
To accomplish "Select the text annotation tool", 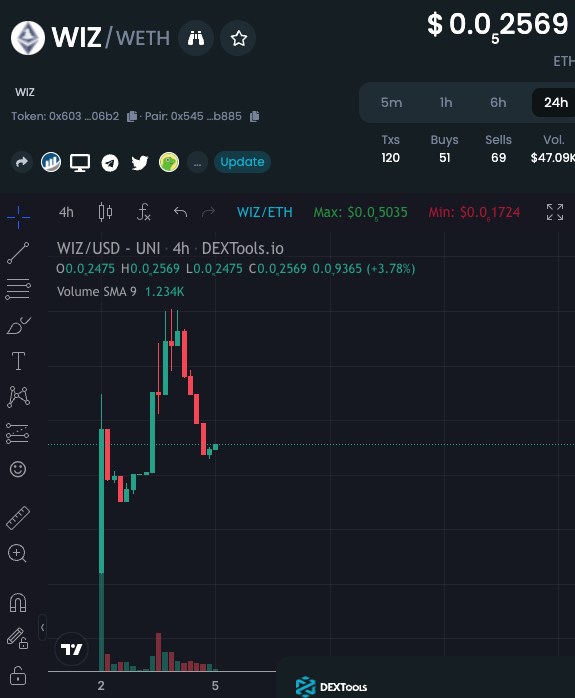I will click(x=18, y=361).
